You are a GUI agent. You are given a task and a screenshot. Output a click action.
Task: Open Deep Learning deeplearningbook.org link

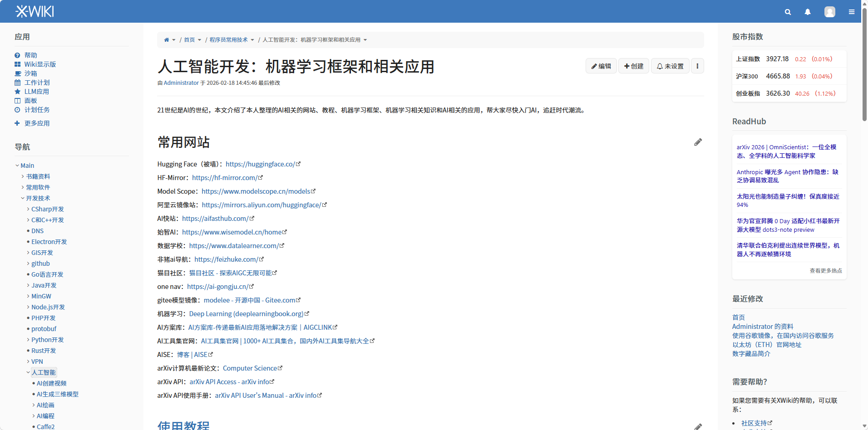pyautogui.click(x=247, y=314)
